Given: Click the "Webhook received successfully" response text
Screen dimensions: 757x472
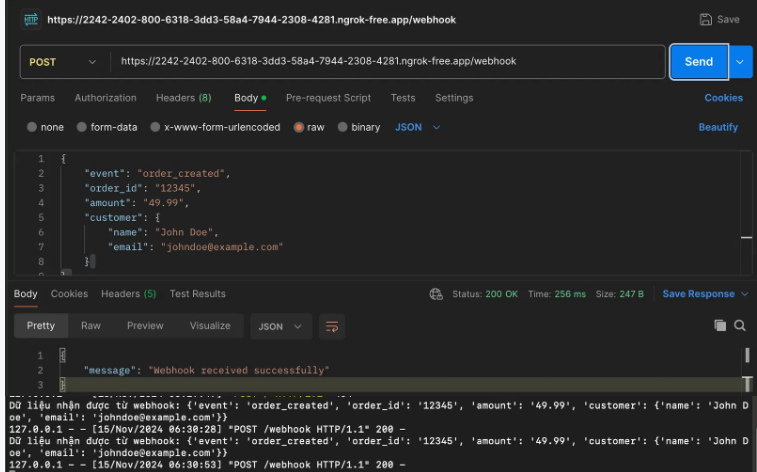Looking at the screenshot, I should click(x=239, y=371).
